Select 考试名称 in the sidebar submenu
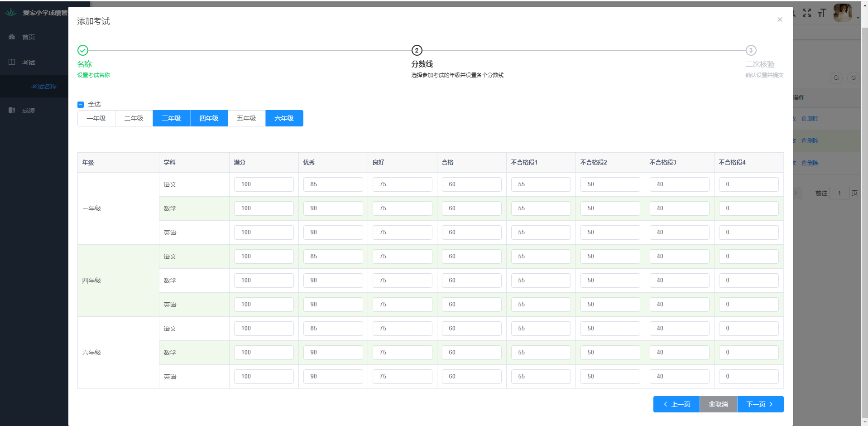868x426 pixels. (44, 87)
